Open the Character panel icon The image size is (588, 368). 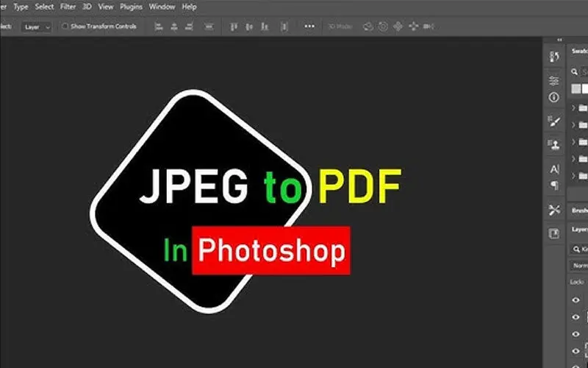(x=555, y=169)
